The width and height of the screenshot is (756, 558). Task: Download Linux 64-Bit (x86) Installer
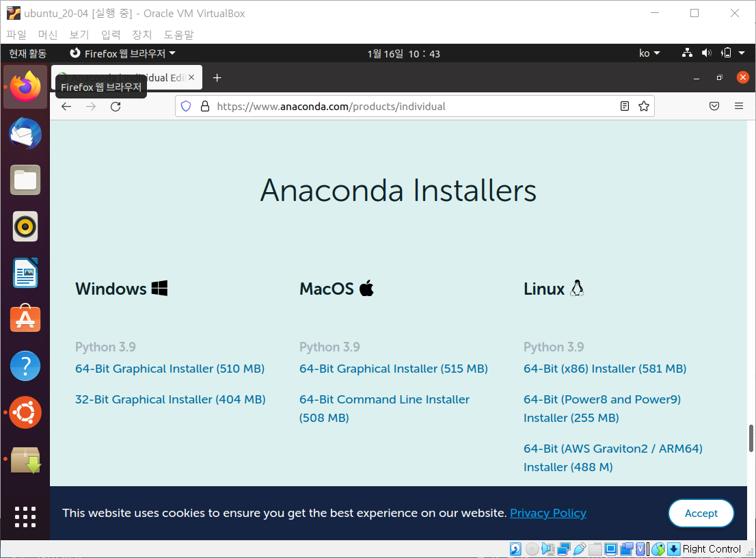pos(605,369)
